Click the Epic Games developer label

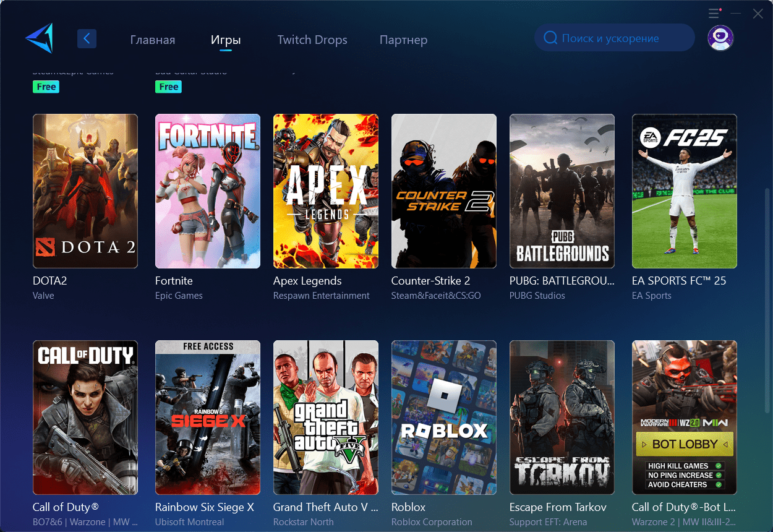coord(179,296)
